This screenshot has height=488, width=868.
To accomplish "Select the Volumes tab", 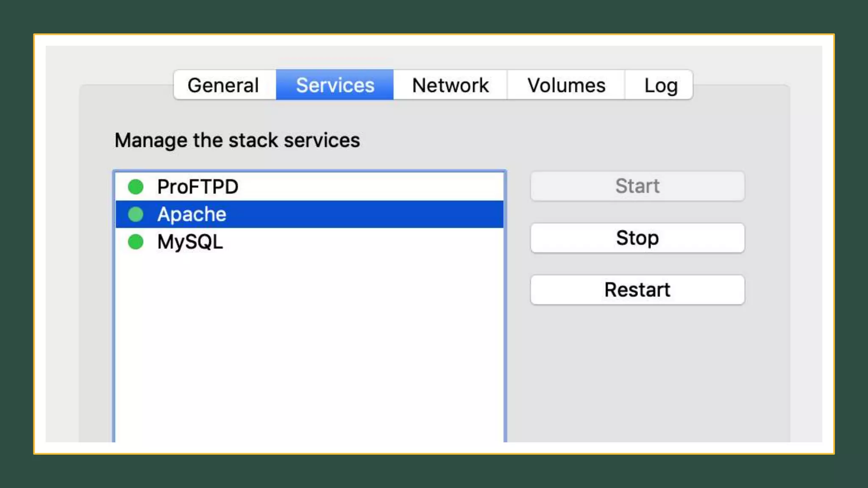I will pos(566,85).
